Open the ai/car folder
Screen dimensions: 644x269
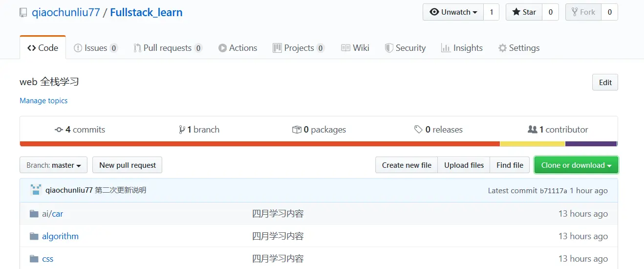tap(52, 214)
